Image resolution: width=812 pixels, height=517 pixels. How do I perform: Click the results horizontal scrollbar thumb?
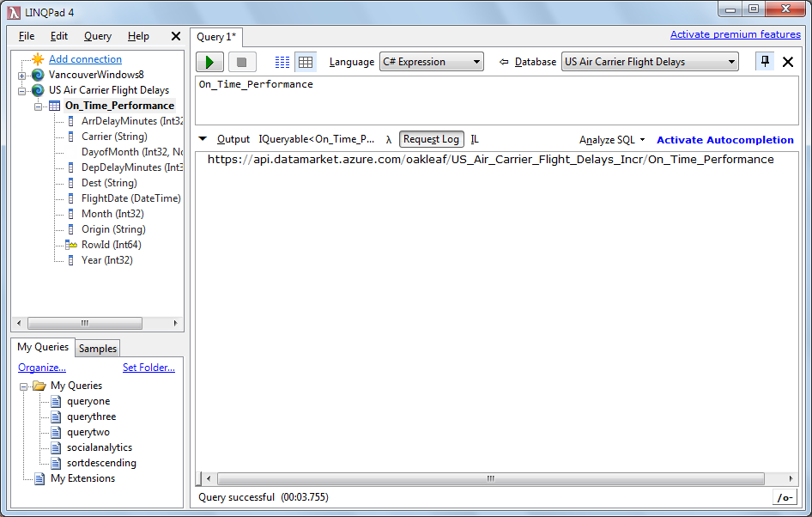(x=490, y=478)
